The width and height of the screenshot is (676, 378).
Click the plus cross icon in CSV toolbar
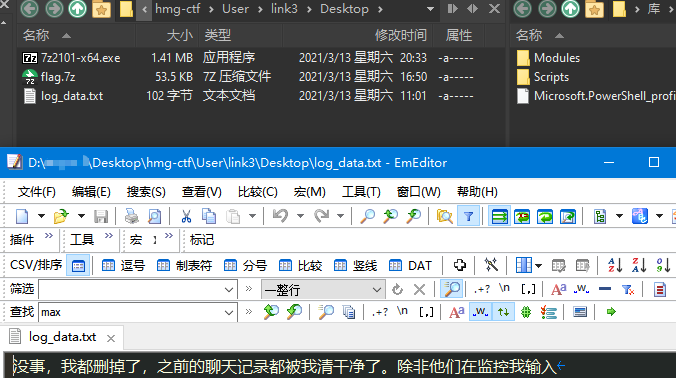[460, 265]
